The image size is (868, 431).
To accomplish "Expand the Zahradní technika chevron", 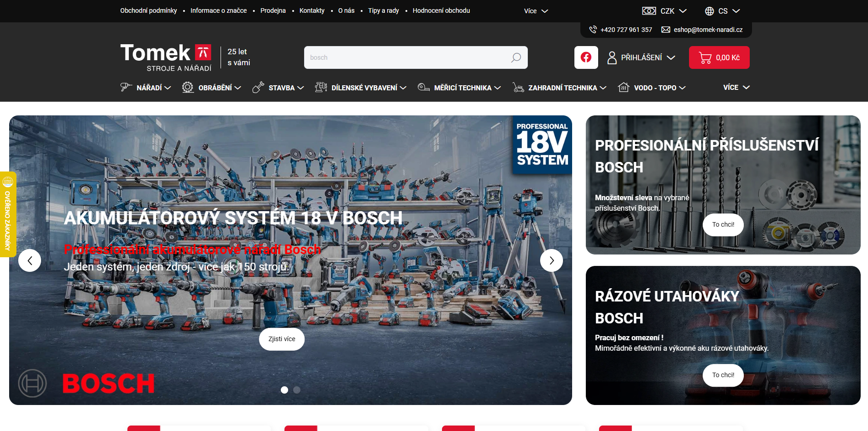I will [603, 88].
